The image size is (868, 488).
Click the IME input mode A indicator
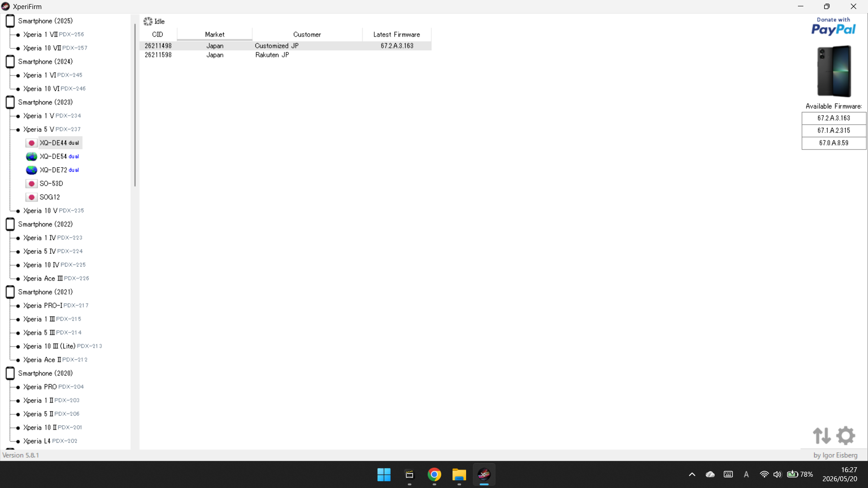click(x=746, y=474)
